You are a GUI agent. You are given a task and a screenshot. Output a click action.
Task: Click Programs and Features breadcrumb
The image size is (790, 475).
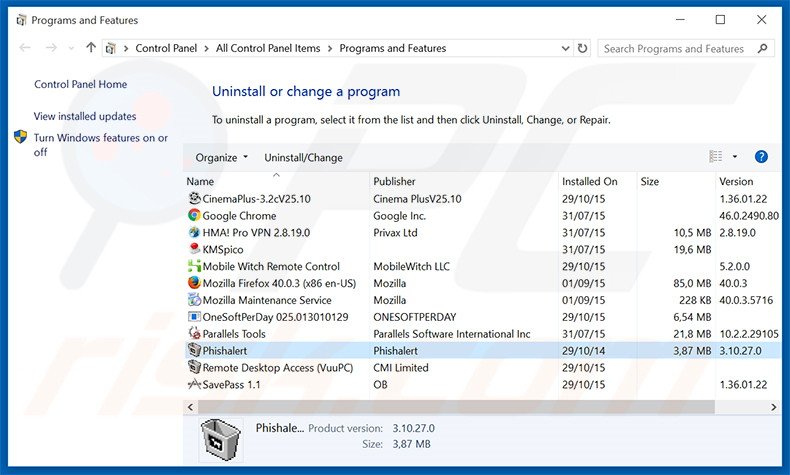point(392,48)
